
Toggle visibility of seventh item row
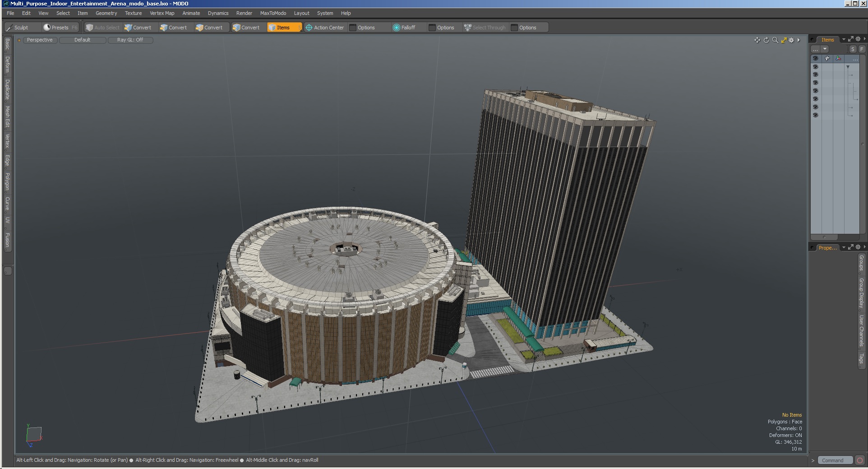tap(815, 116)
